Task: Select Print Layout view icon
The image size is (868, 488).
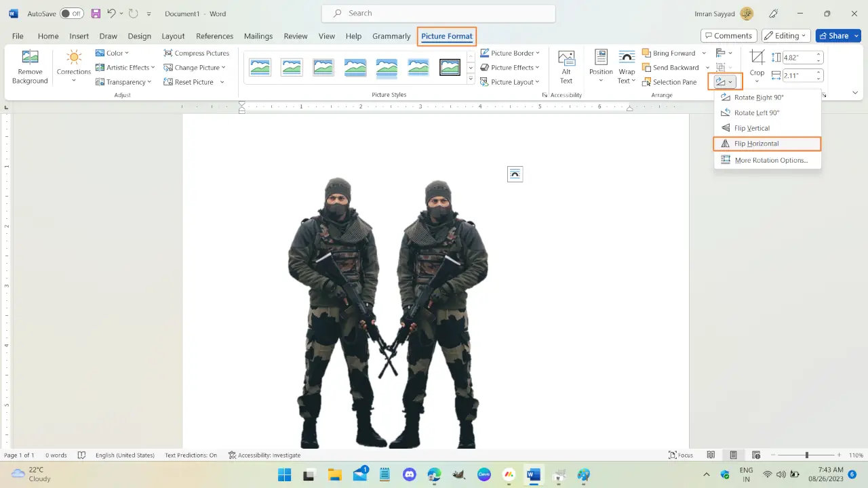Action: [x=733, y=455]
